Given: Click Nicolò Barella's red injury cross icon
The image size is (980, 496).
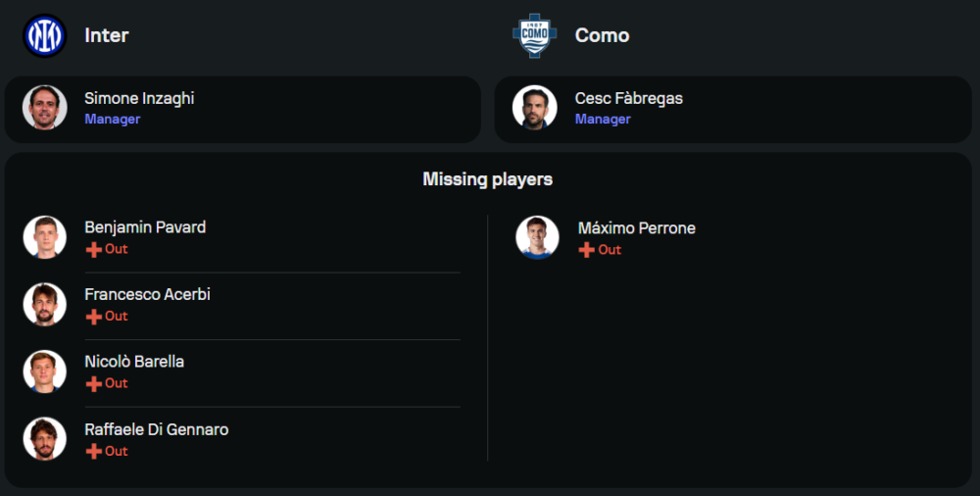Looking at the screenshot, I should coord(94,384).
